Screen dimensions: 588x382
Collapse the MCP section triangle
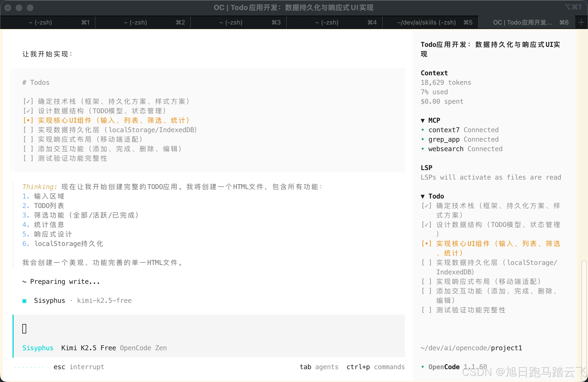(x=423, y=120)
